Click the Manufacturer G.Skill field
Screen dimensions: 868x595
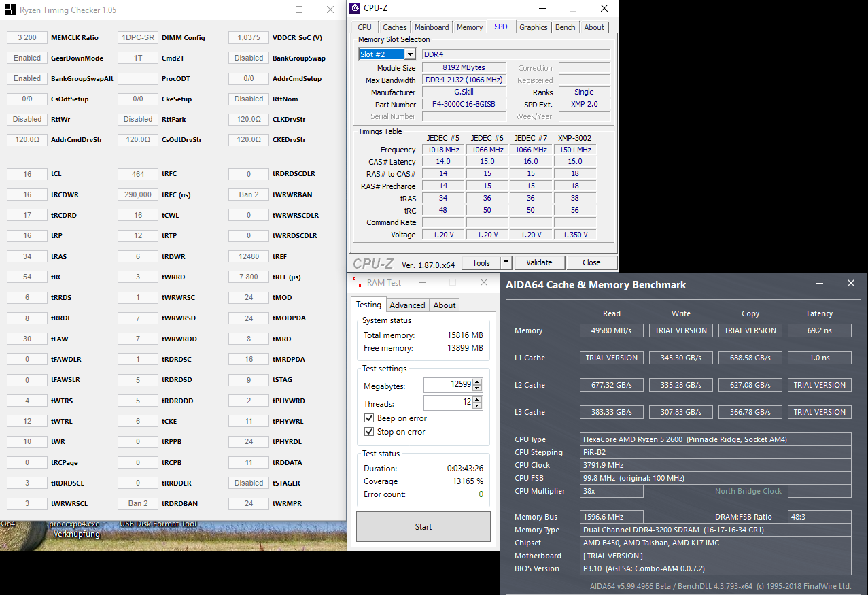point(464,92)
